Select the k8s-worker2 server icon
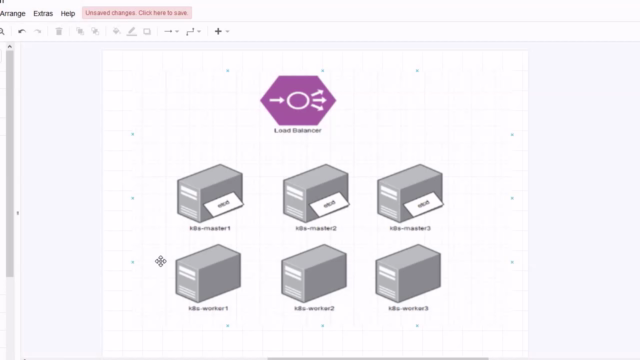Screen dimensions: 640x360 [x=314, y=273]
